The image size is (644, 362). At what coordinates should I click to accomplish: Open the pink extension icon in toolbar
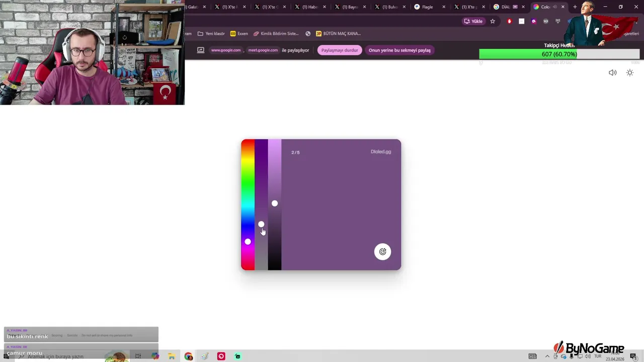534,21
